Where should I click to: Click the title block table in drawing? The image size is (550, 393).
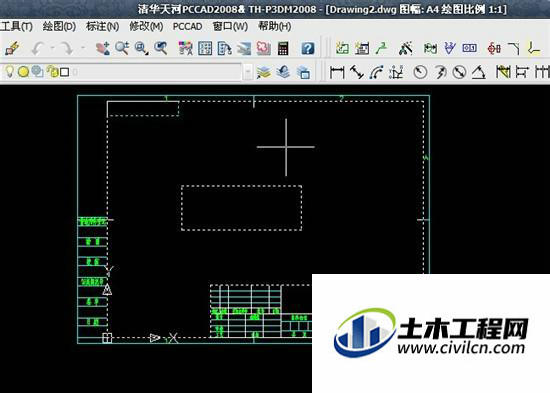click(261, 311)
